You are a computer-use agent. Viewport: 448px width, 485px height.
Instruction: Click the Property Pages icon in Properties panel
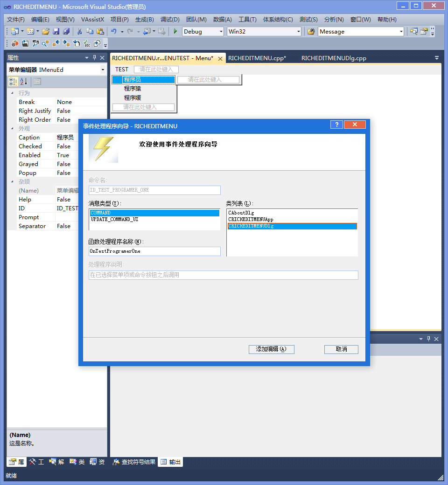tap(37, 82)
